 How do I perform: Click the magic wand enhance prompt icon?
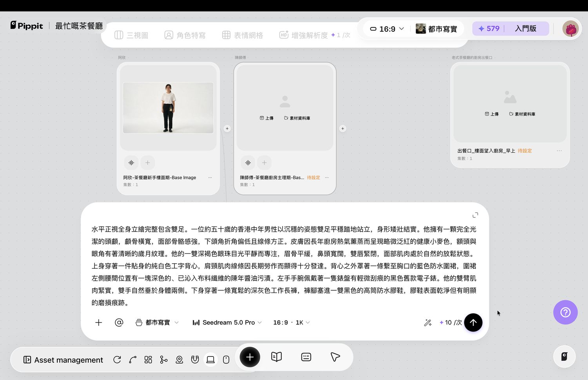click(428, 322)
